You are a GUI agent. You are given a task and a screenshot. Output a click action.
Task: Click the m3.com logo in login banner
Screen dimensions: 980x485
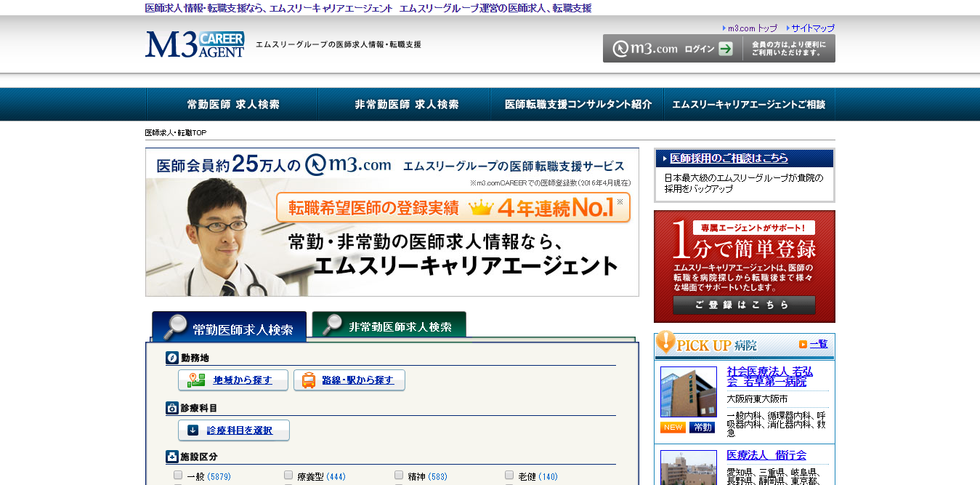[x=645, y=49]
